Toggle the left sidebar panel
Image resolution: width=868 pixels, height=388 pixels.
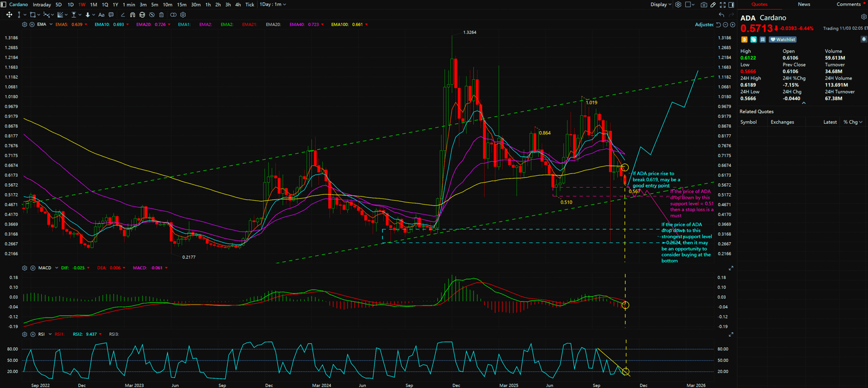tap(4, 4)
